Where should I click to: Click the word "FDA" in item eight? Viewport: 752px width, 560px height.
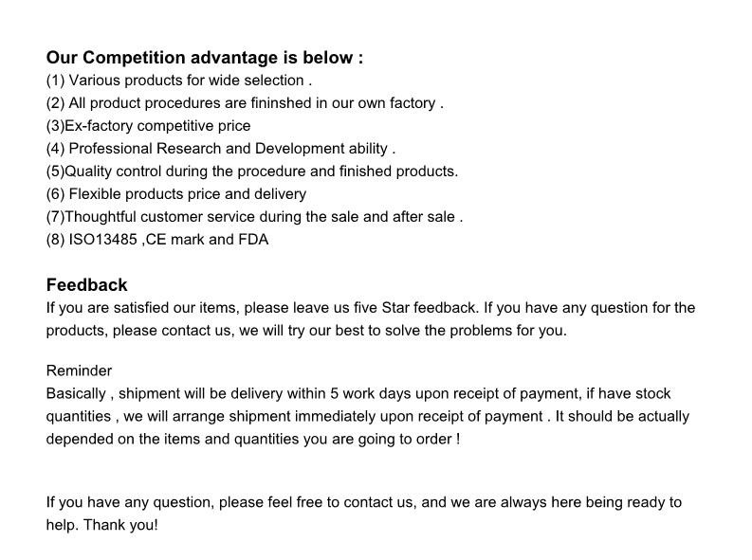pyautogui.click(x=252, y=240)
